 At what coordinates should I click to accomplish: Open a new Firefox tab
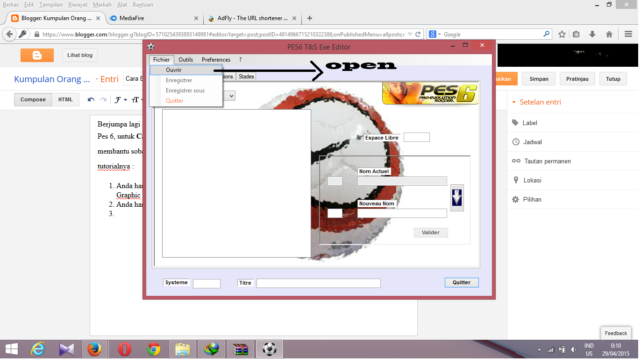click(x=309, y=18)
